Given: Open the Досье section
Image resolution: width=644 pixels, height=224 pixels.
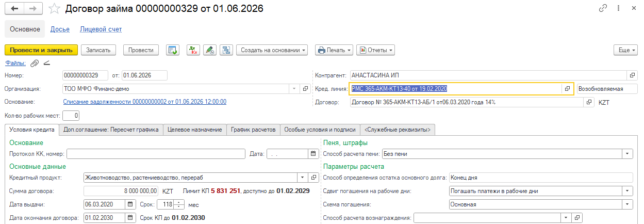Looking at the screenshot, I should tap(60, 29).
